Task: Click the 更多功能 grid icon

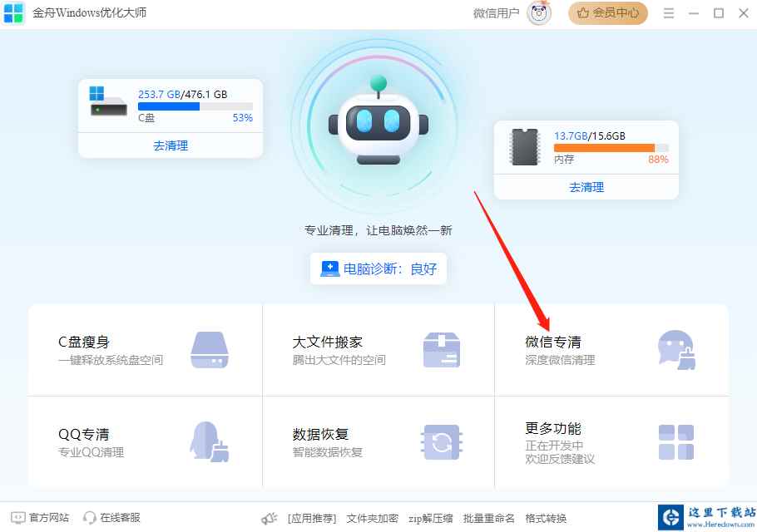Action: 675,441
